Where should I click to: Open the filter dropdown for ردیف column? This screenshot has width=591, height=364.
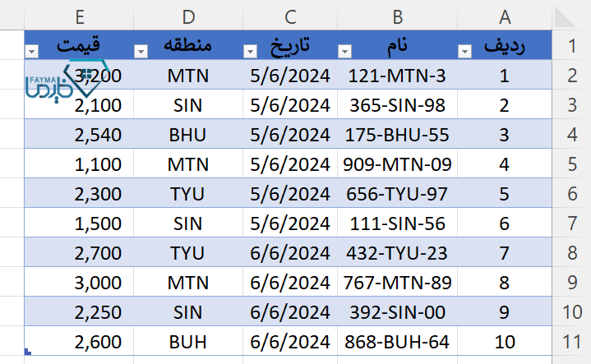[464, 51]
